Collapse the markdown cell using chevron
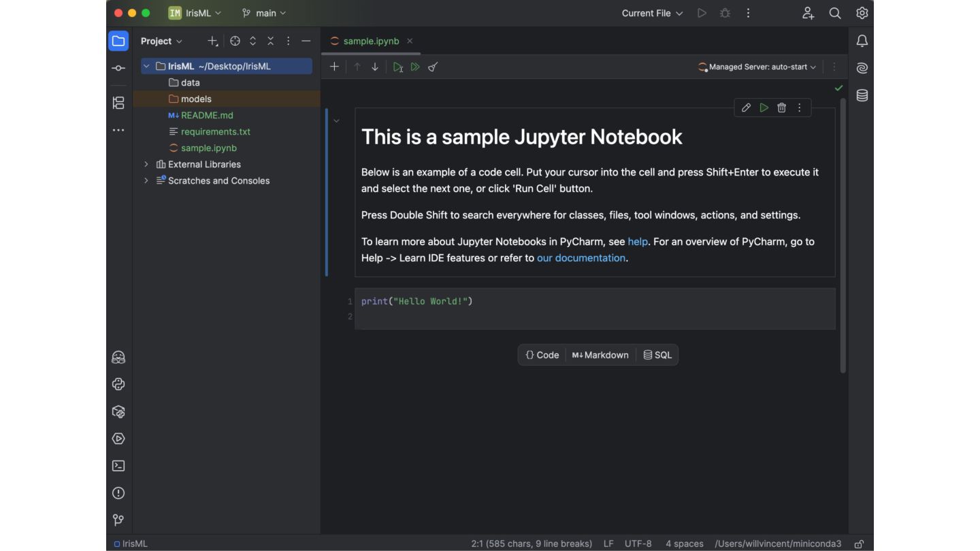 click(336, 121)
